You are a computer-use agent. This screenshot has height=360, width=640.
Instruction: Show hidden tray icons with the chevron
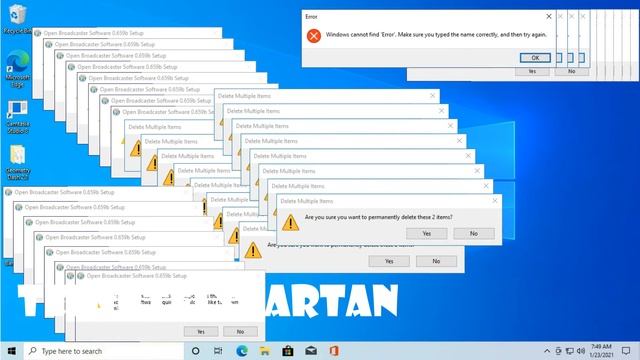pos(547,351)
